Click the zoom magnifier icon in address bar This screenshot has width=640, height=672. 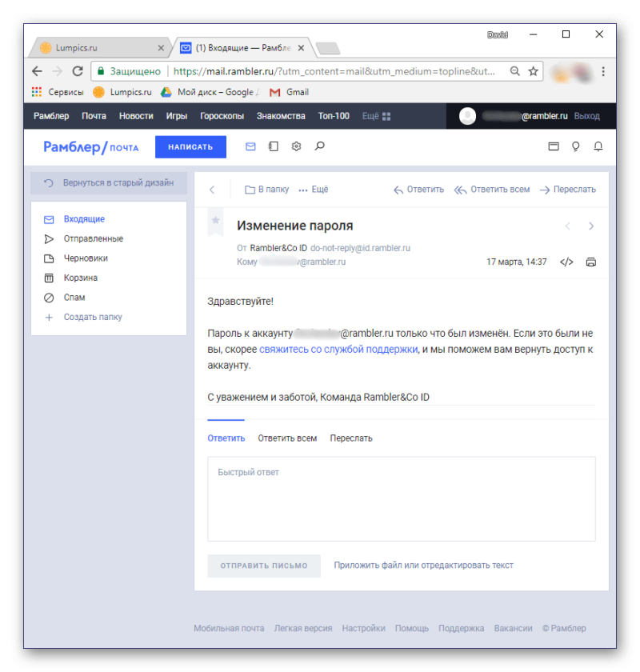[515, 71]
